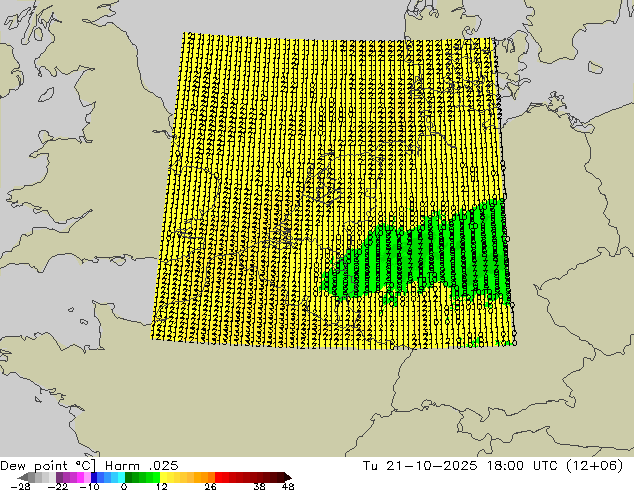Click the 'Dew point °C] Harm .025' title label
The image size is (634, 490).
click(x=89, y=466)
